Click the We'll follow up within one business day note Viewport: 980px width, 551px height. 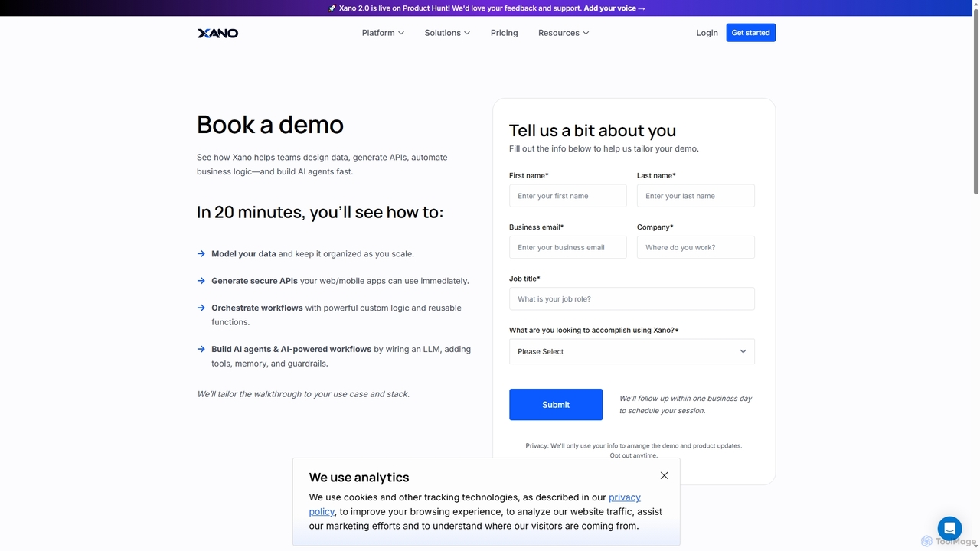pos(686,405)
